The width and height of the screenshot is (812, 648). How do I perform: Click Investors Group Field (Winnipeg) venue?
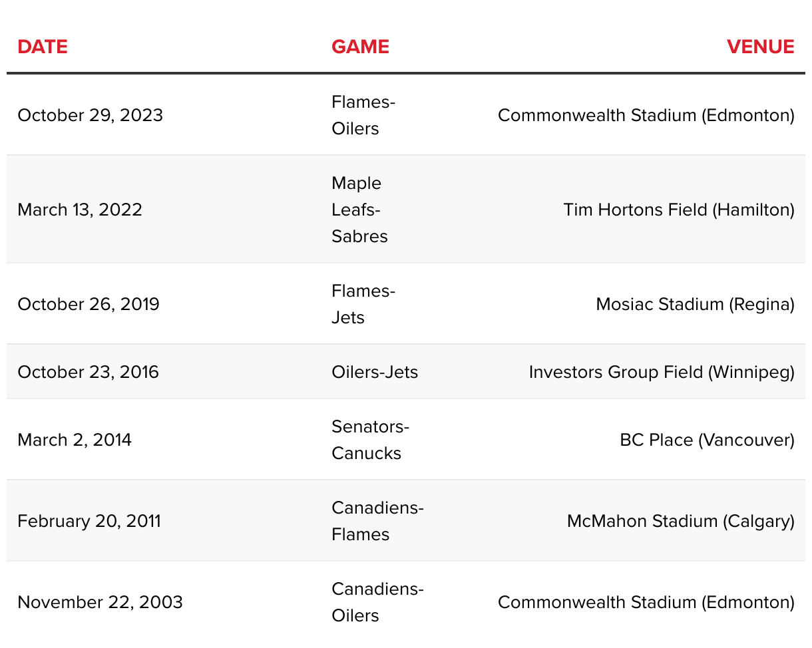[x=662, y=371]
